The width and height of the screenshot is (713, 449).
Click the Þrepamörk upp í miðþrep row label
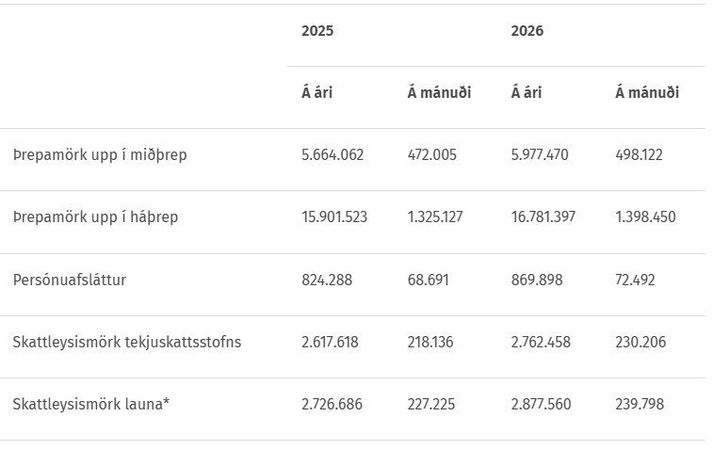coord(99,155)
